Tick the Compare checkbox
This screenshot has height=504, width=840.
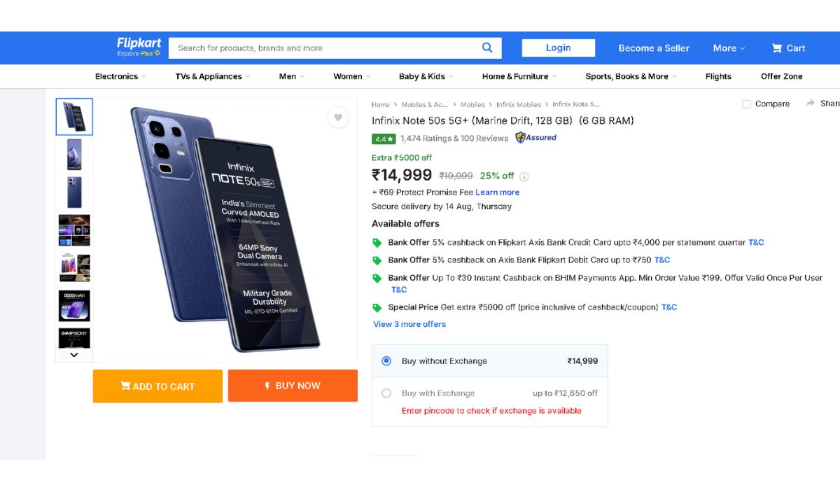[746, 104]
